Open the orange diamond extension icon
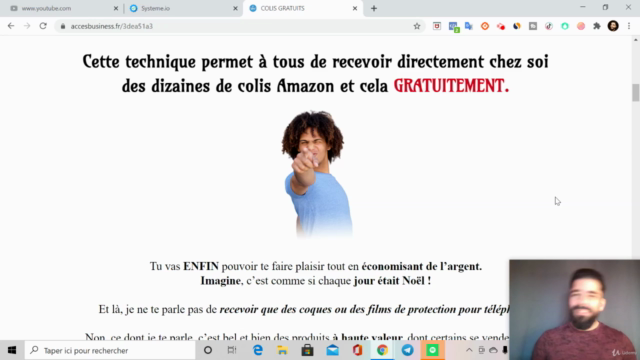 [x=484, y=26]
